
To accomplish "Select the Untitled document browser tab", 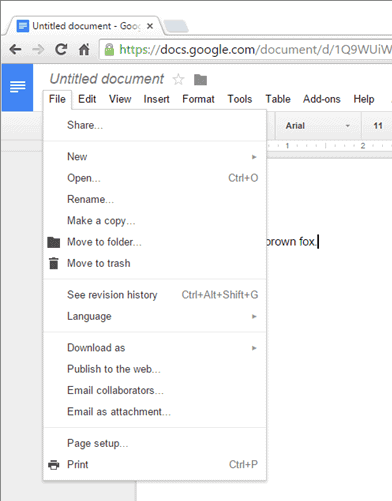I will click(x=84, y=26).
